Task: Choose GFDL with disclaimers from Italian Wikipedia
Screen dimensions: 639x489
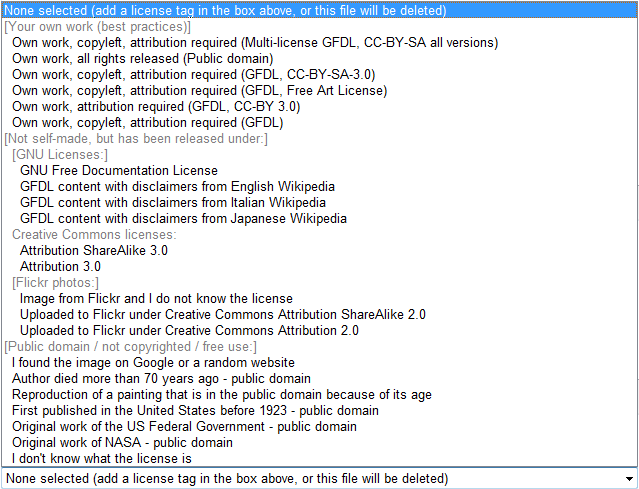Action: pyautogui.click(x=172, y=203)
